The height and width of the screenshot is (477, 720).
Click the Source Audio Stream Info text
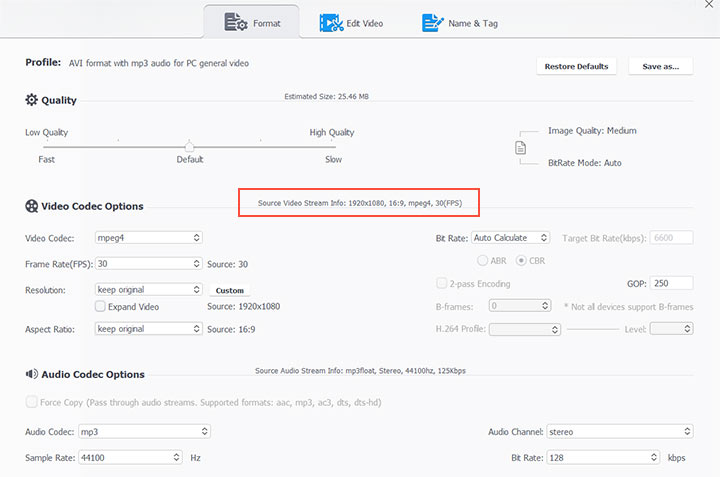(360, 370)
